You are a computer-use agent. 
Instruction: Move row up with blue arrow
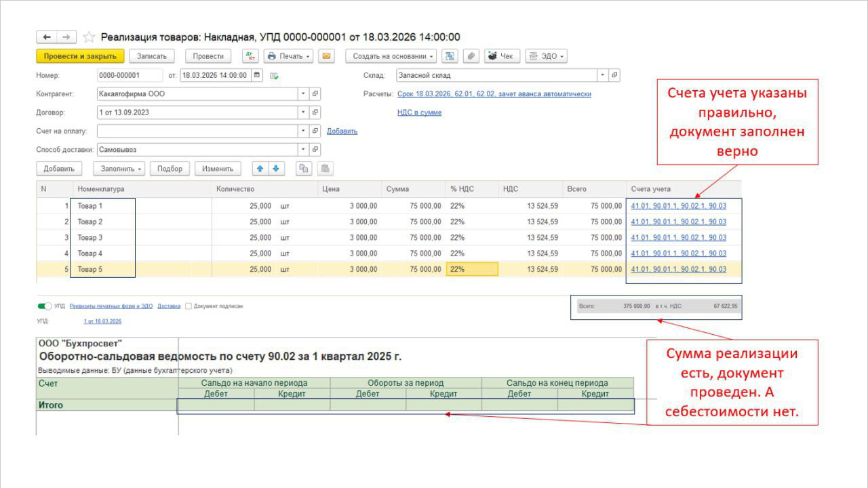(260, 169)
